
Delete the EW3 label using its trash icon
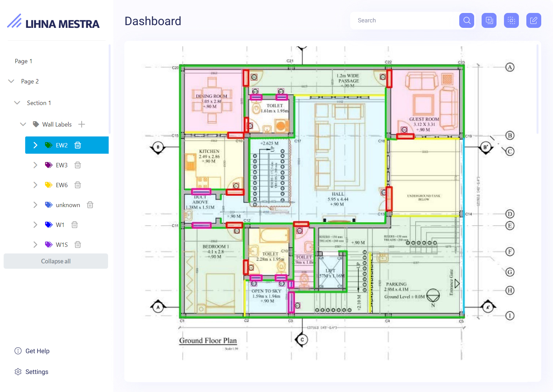[x=78, y=165]
